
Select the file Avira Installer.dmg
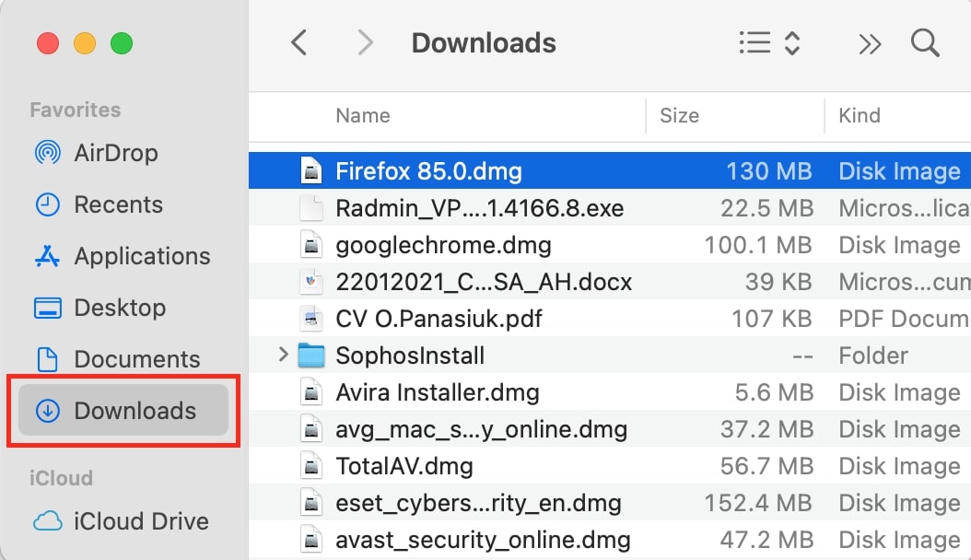(x=438, y=393)
